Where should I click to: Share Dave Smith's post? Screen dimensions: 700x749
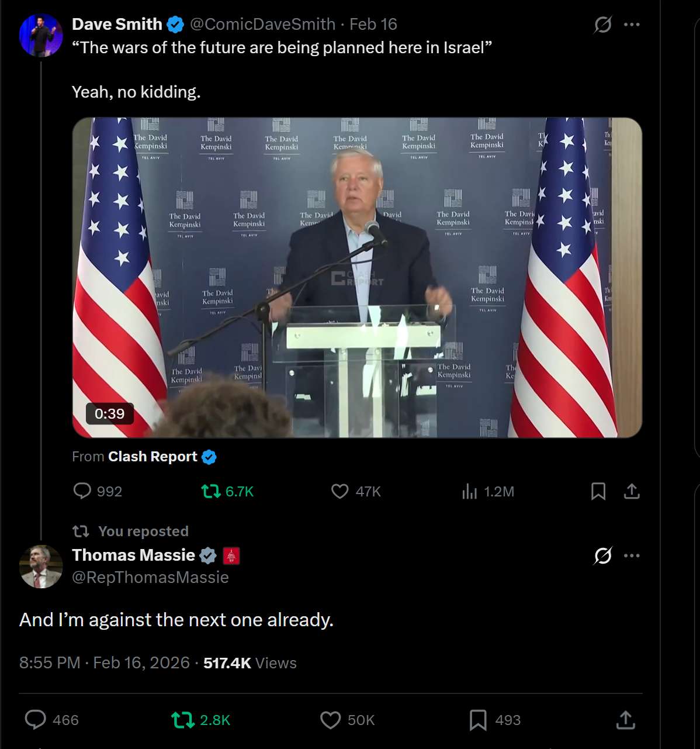point(631,491)
